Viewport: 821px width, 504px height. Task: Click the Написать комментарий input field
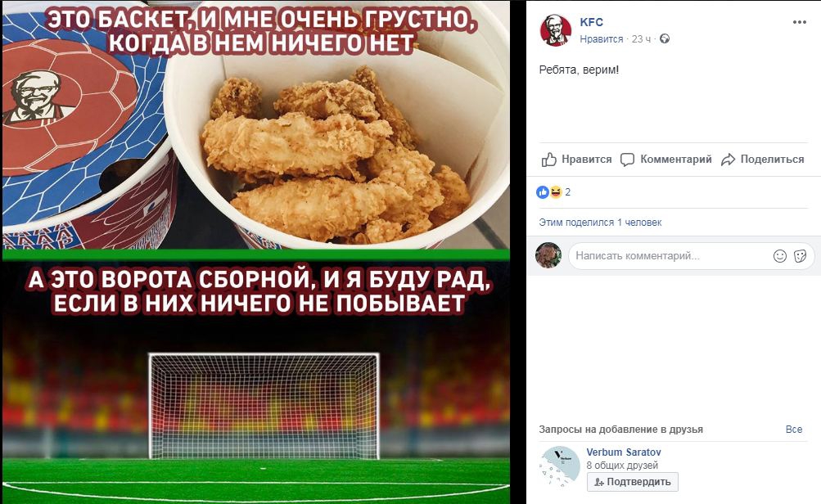pyautogui.click(x=670, y=256)
